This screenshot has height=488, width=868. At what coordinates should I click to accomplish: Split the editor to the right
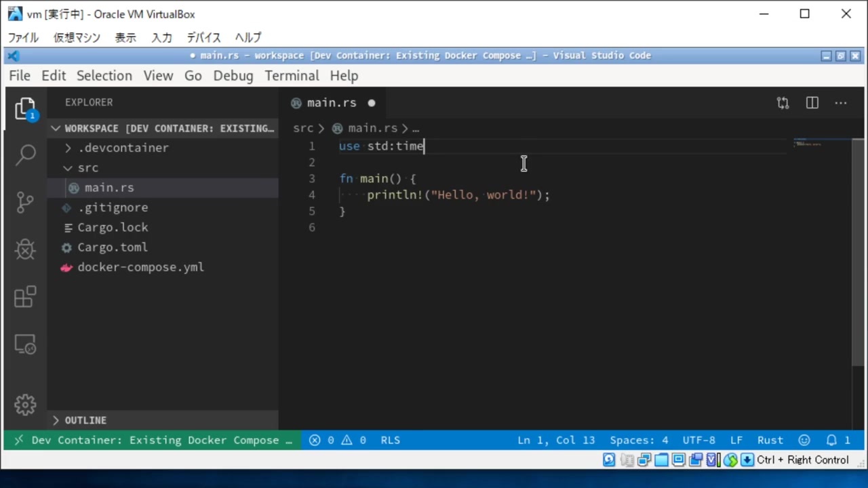point(812,103)
